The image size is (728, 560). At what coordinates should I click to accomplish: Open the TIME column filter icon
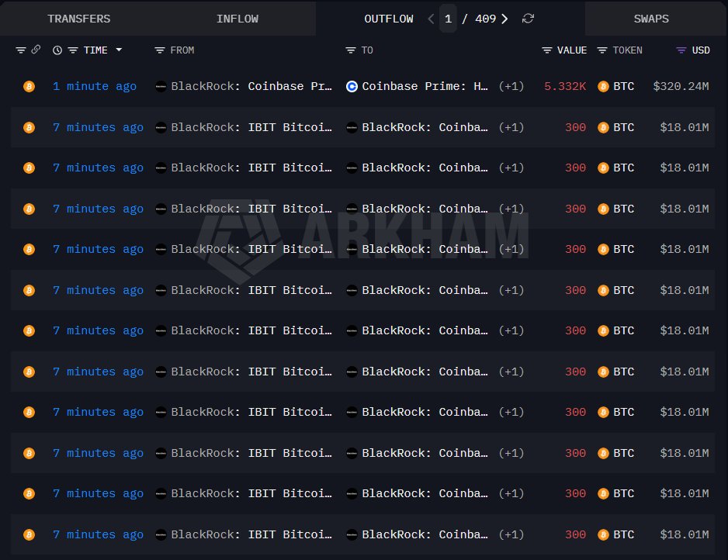pos(73,50)
